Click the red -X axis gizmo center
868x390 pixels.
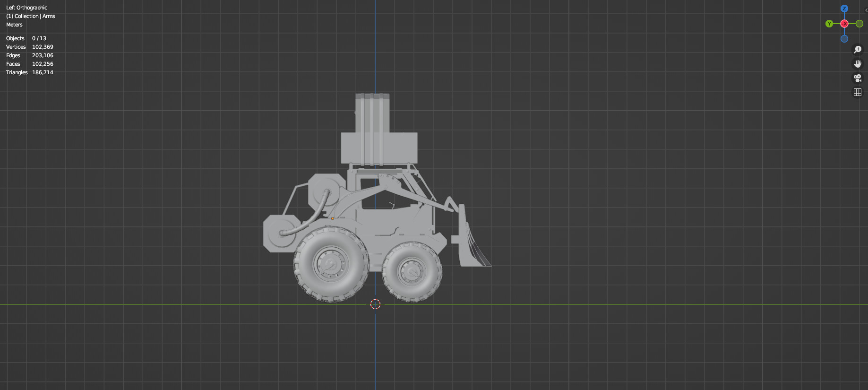[844, 24]
